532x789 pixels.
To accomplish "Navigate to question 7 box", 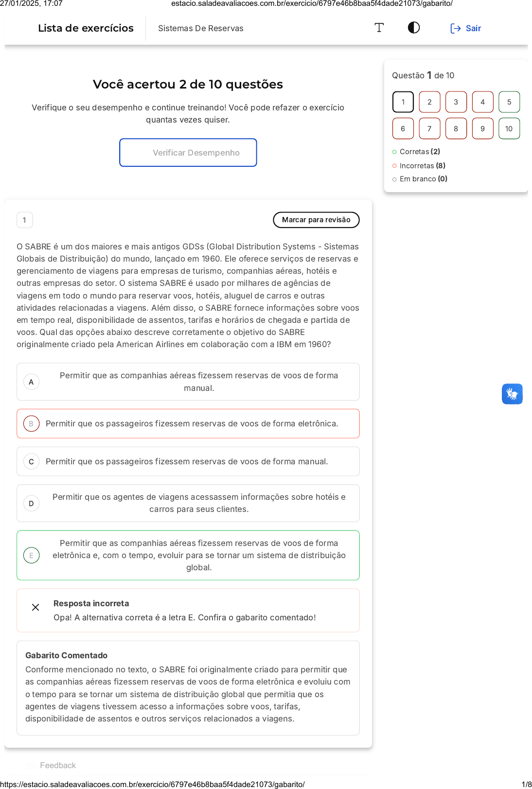I will click(429, 129).
